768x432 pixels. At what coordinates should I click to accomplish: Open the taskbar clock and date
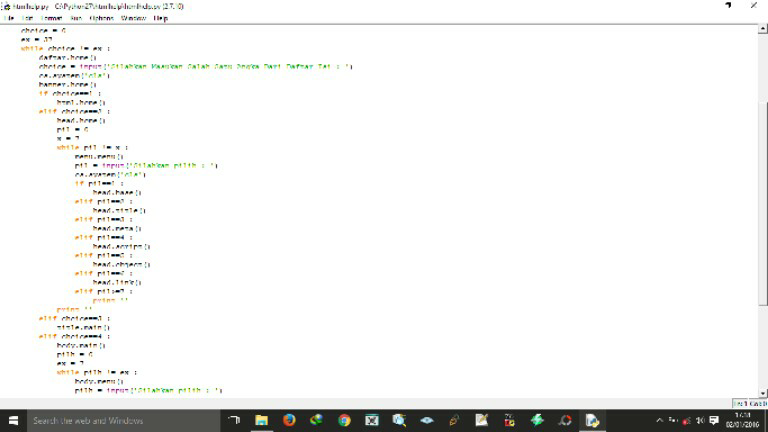click(x=743, y=420)
